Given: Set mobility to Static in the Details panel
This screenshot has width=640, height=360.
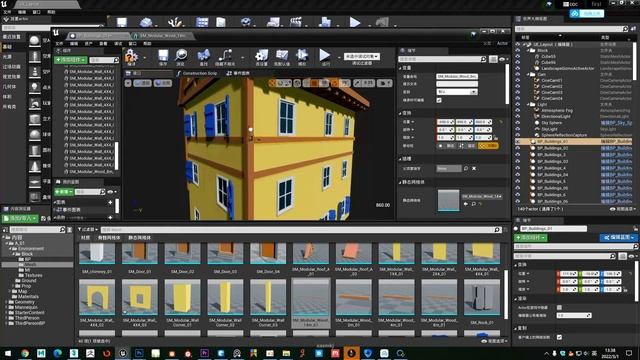Looking at the screenshot, I should click(447, 146).
